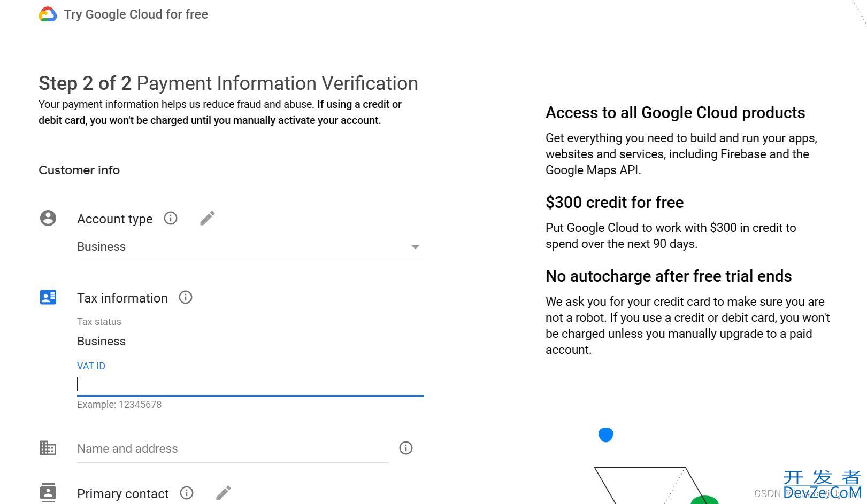Click the Tax information label

tap(122, 298)
